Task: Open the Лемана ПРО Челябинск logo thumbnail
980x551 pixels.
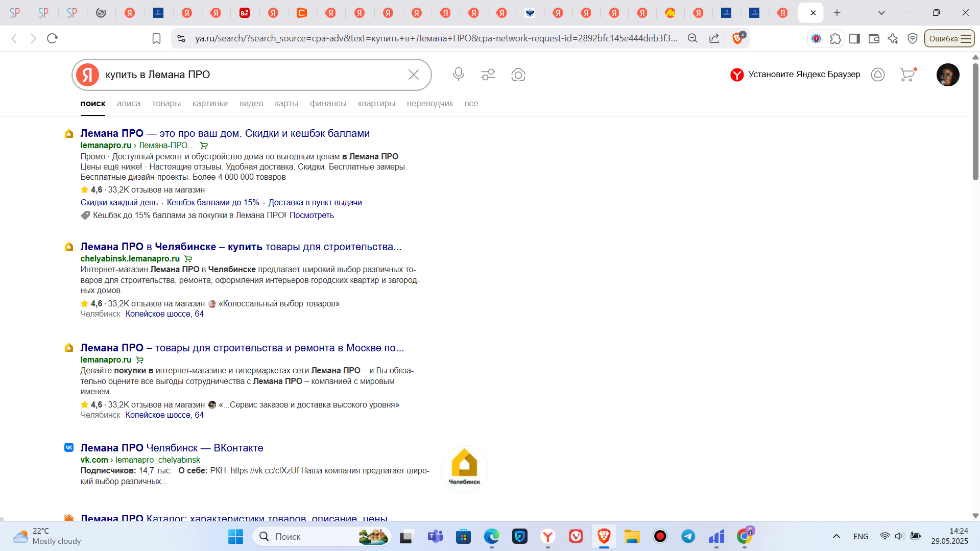Action: pyautogui.click(x=464, y=469)
